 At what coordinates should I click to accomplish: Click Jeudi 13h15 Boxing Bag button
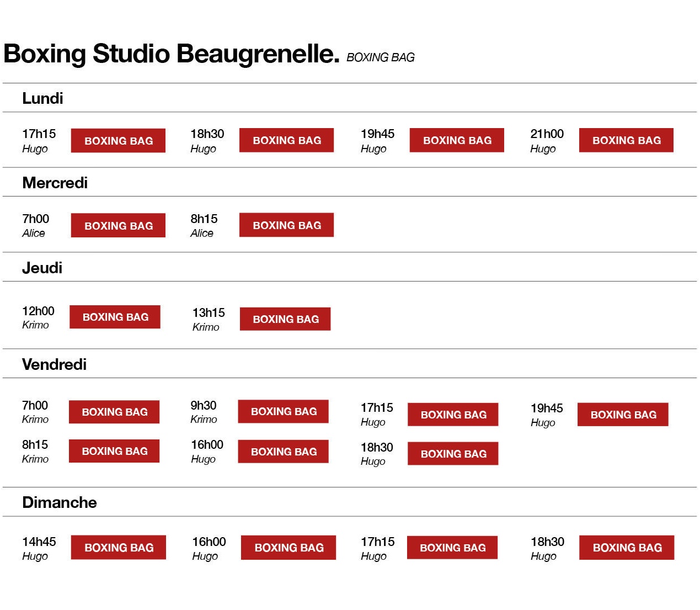click(285, 319)
